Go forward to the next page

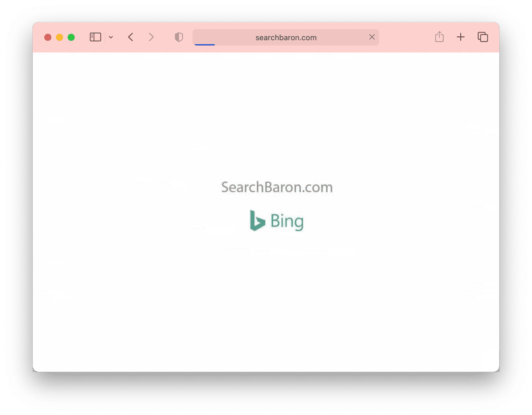click(151, 37)
